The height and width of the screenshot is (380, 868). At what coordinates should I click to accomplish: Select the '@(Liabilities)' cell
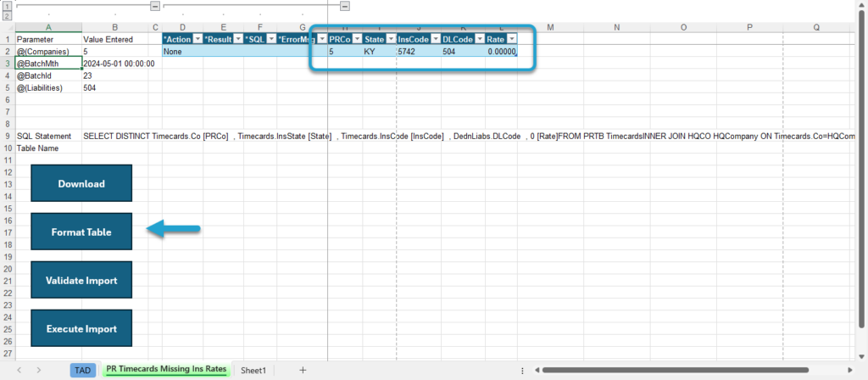click(48, 87)
